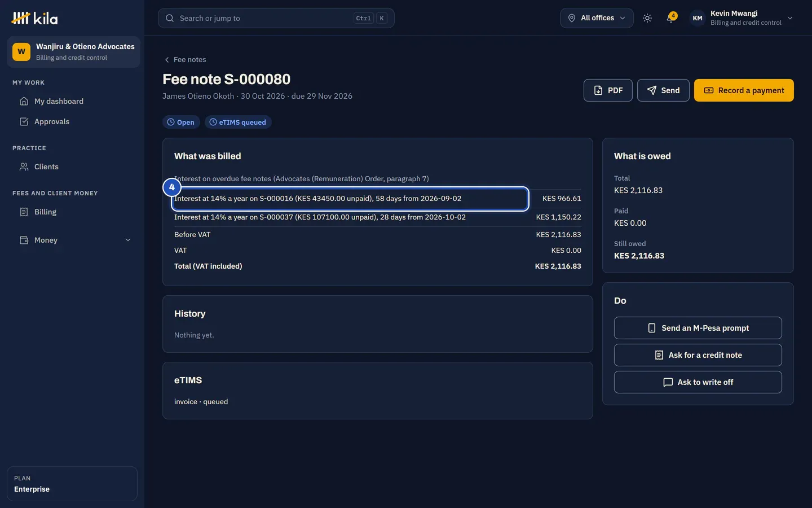The width and height of the screenshot is (812, 508).
Task: Click the KES 966.61 amount
Action: tap(562, 199)
